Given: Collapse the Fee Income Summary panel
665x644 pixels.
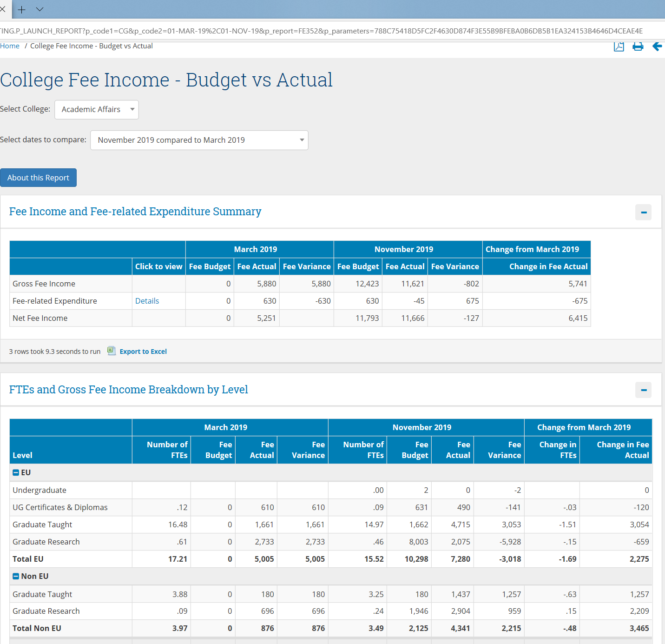Looking at the screenshot, I should 643,212.
